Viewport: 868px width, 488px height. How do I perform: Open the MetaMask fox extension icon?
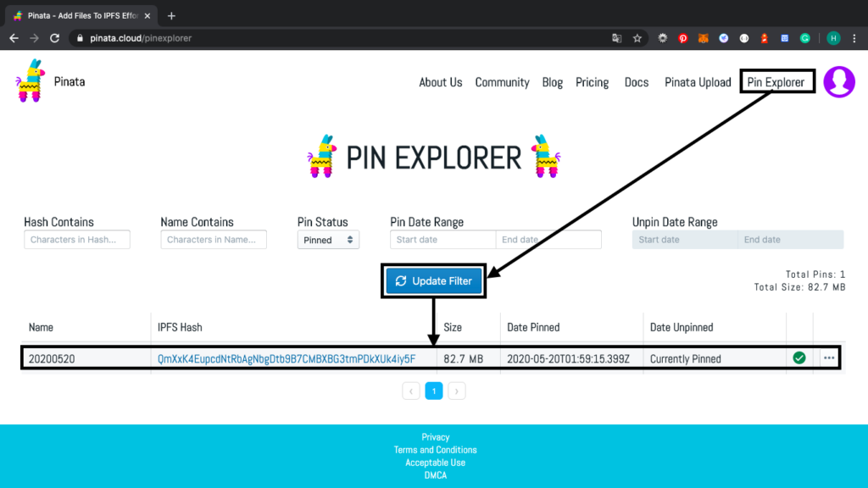(703, 38)
